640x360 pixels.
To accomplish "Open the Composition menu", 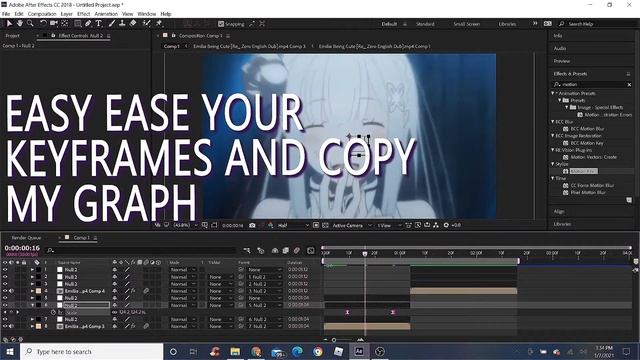I will pyautogui.click(x=42, y=14).
